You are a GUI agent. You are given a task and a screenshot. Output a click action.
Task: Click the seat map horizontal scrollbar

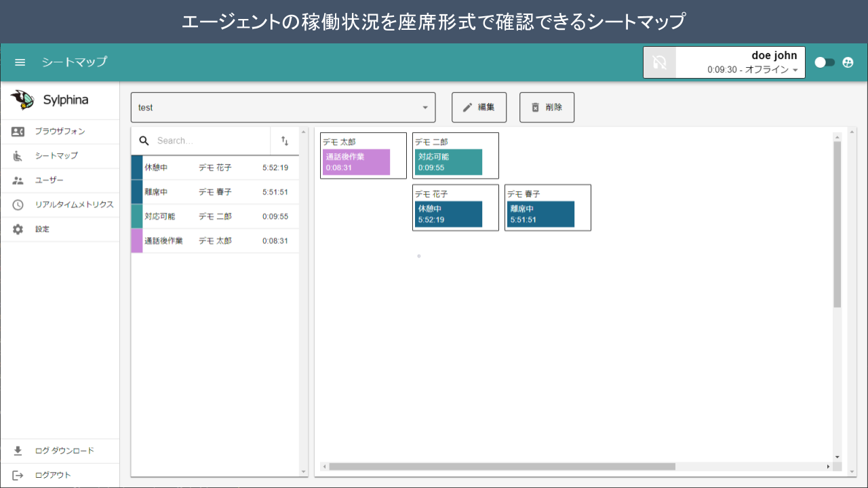point(502,466)
